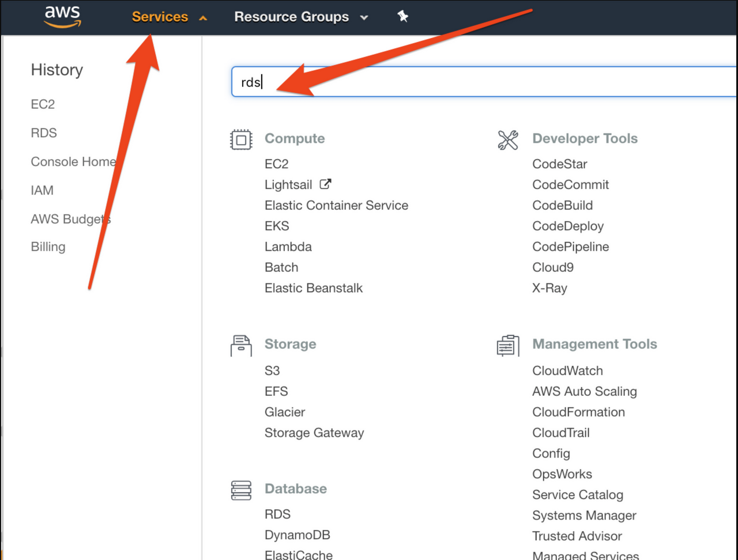The width and height of the screenshot is (738, 560).
Task: Open IAM from History
Action: pos(42,190)
